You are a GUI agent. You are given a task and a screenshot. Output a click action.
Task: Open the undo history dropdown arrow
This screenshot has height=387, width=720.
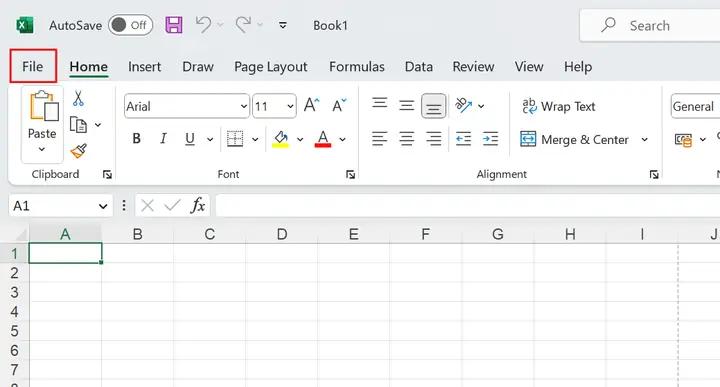pyautogui.click(x=220, y=25)
